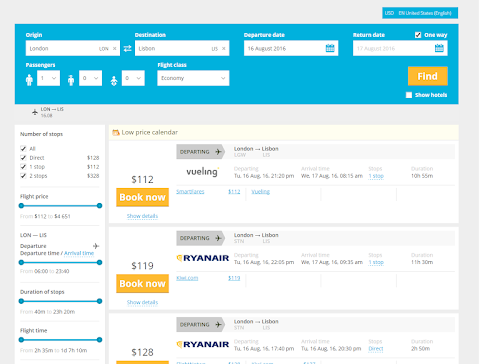The height and width of the screenshot is (364, 500).
Task: Switch to the Arrival time filter tab
Action: pyautogui.click(x=79, y=253)
